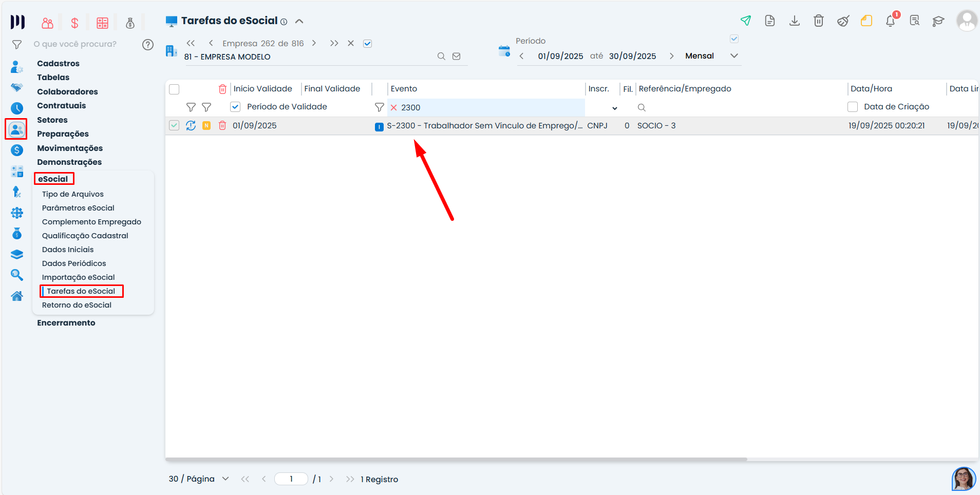Open the Cadastros menu
The image size is (980, 495).
(58, 64)
